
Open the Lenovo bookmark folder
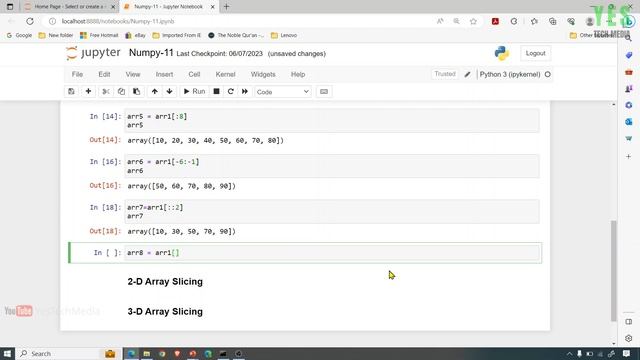tap(284, 36)
